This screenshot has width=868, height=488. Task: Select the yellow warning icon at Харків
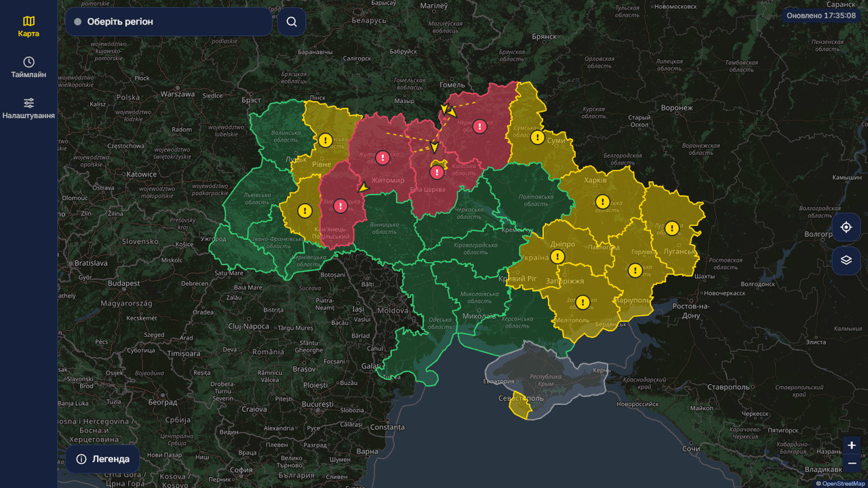[603, 201]
